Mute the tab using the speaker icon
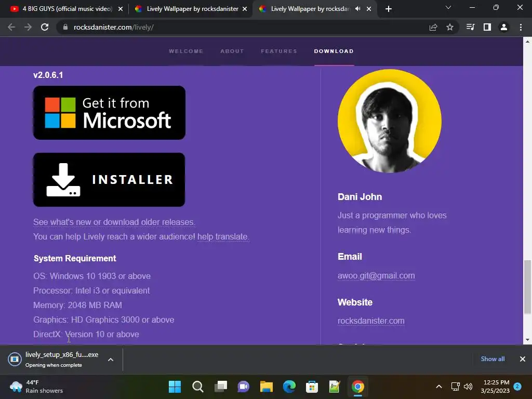This screenshot has width=532, height=399. [357, 9]
